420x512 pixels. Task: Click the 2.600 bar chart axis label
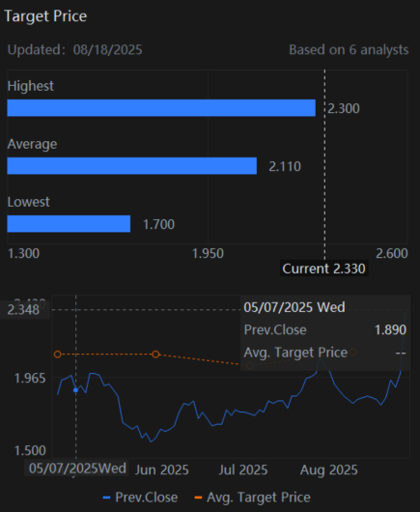pos(392,253)
